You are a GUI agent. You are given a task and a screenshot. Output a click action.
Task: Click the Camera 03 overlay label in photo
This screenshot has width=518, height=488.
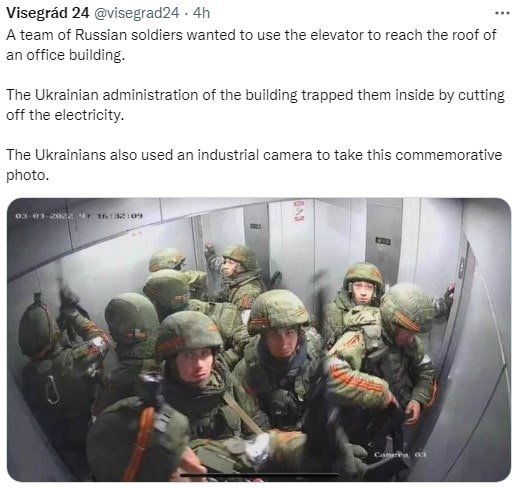pos(400,455)
